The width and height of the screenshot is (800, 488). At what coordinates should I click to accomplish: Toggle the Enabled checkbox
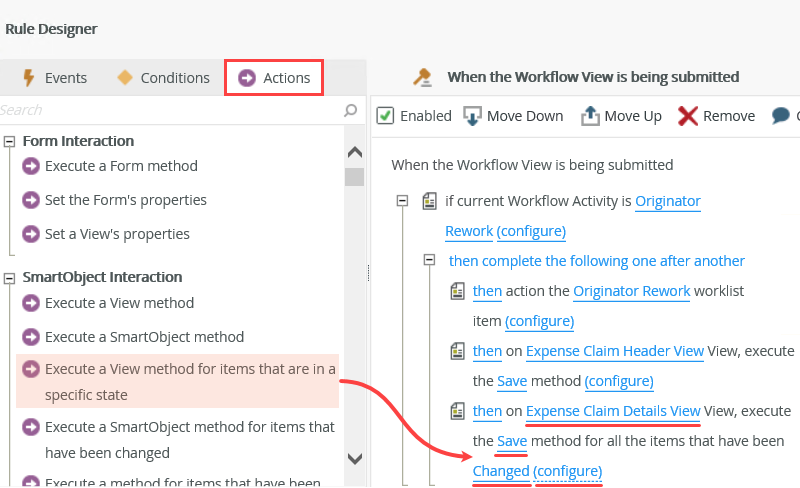385,116
